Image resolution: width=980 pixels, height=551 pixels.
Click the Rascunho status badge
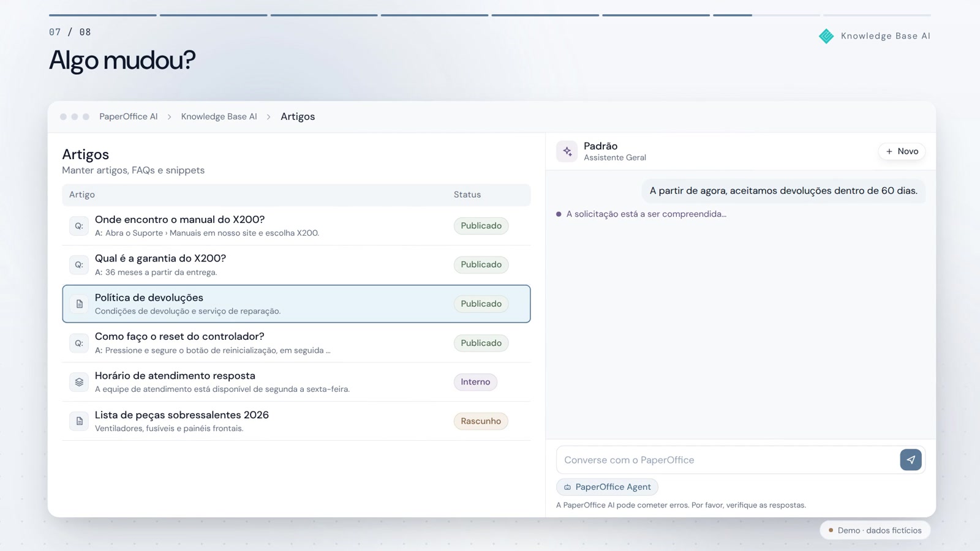click(x=481, y=421)
